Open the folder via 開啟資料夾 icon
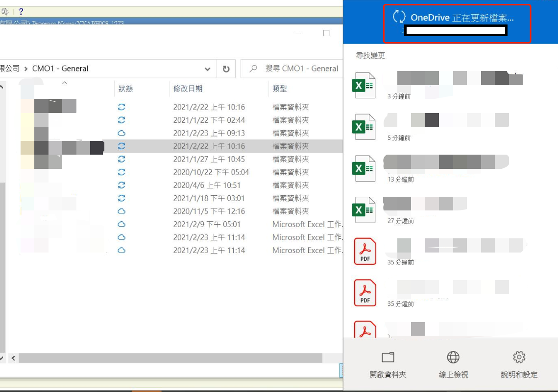This screenshot has width=558, height=392. point(388,357)
